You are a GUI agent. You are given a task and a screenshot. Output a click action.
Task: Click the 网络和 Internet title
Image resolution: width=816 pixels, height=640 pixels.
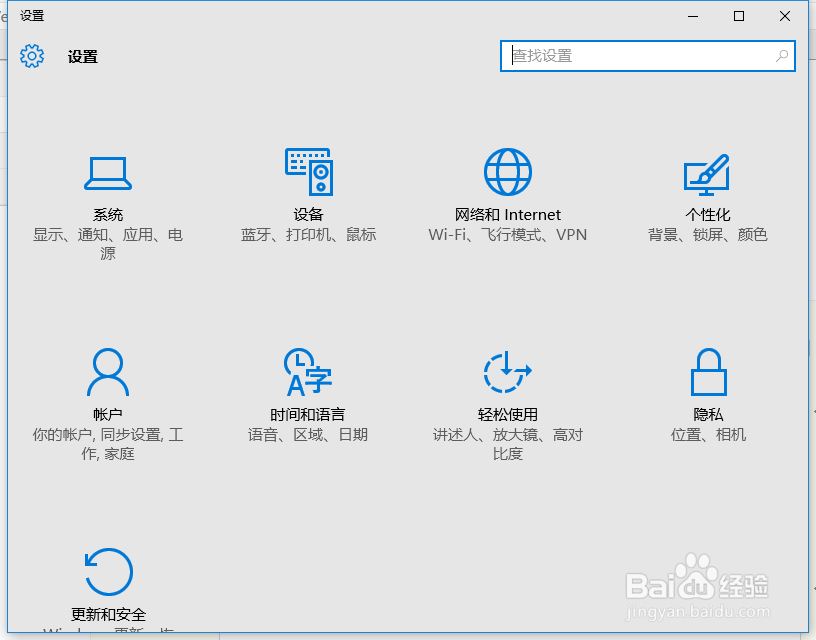[507, 214]
